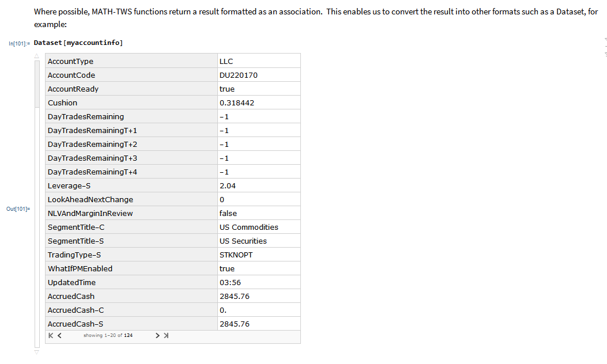This screenshot has height=364, width=607.
Task: Click the showing 1–20 of 124 indicator
Action: [x=108, y=335]
